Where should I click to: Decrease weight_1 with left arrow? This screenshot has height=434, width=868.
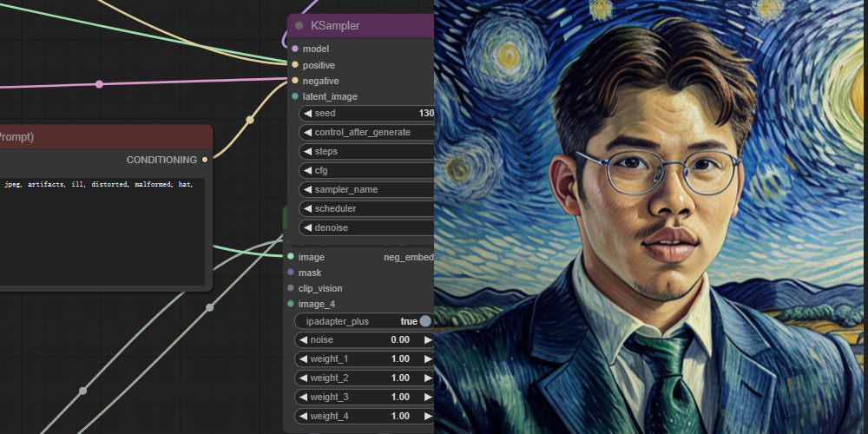pos(303,358)
